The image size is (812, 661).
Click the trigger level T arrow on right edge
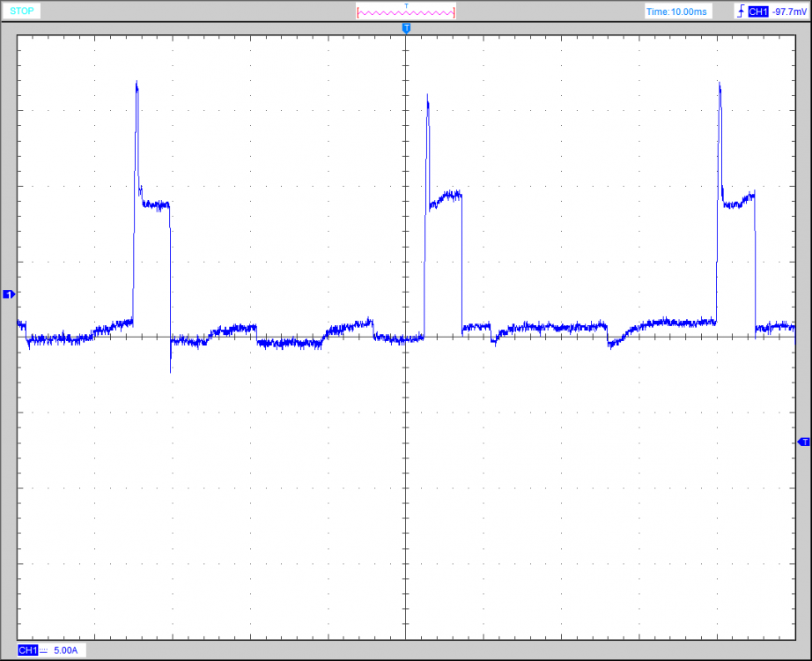click(x=802, y=442)
